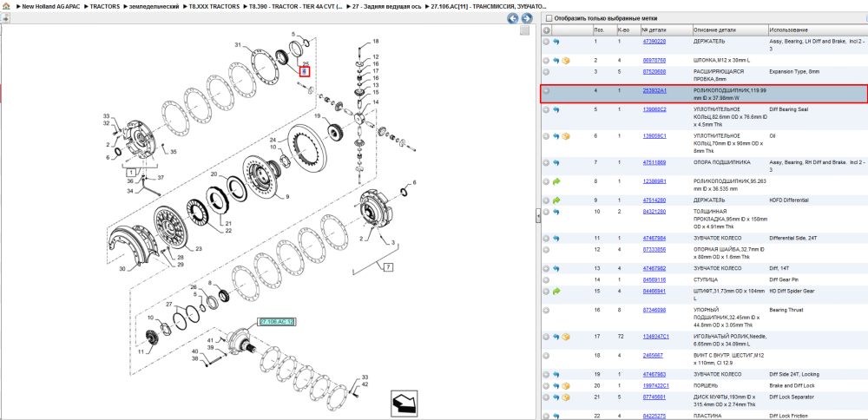The image size is (868, 420).
Task: Click the blue arrow icon in ШПОНКА row
Action: coord(556,61)
